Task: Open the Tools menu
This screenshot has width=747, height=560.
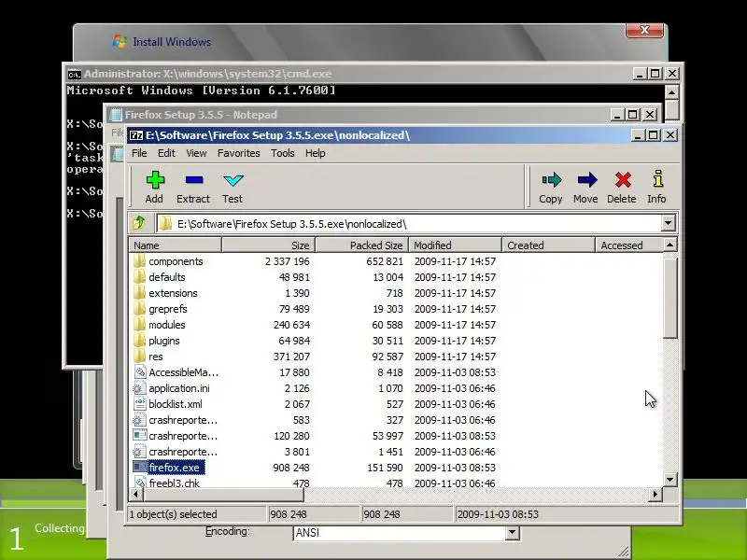Action: (x=283, y=153)
